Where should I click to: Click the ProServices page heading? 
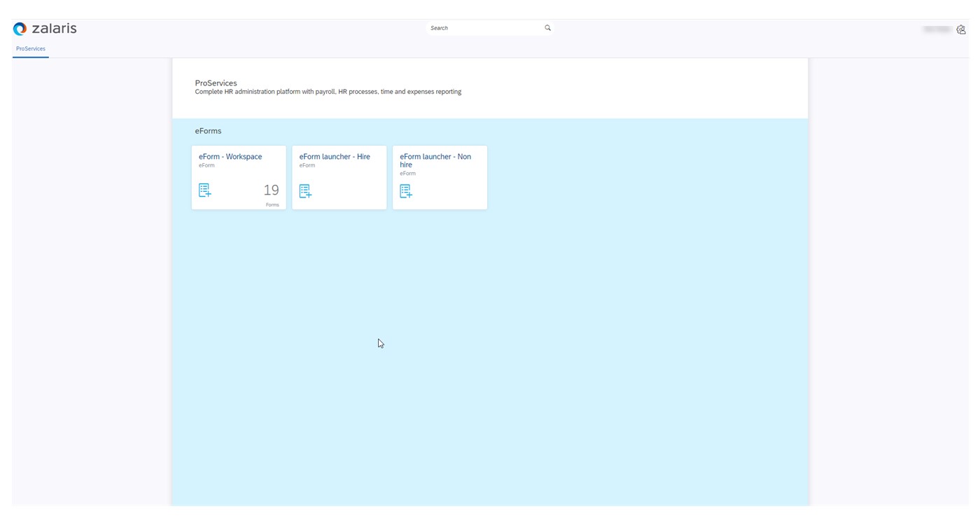pyautogui.click(x=216, y=83)
